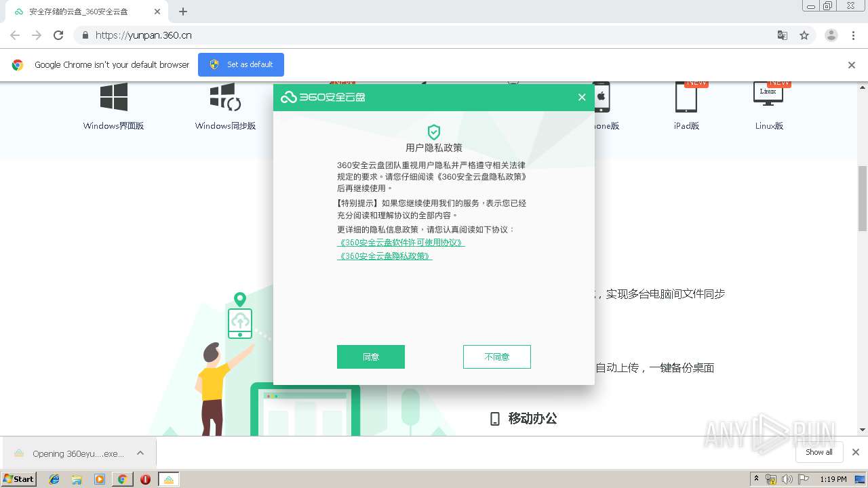Click the Chrome logo in infobar

(x=18, y=65)
